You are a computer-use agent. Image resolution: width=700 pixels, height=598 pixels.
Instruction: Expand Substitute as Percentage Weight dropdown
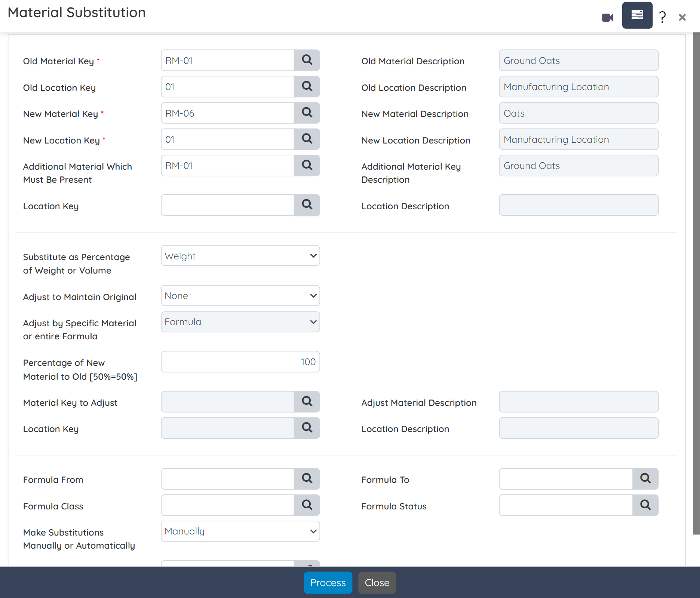[x=240, y=256]
